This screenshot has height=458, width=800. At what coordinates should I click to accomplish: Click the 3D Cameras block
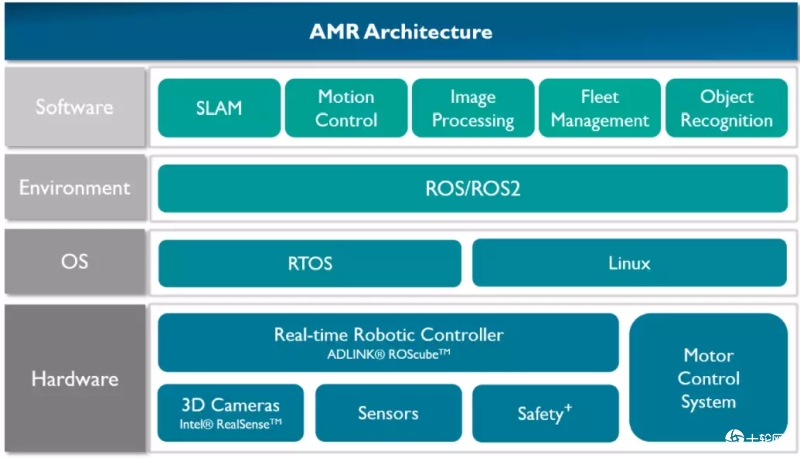pos(231,413)
